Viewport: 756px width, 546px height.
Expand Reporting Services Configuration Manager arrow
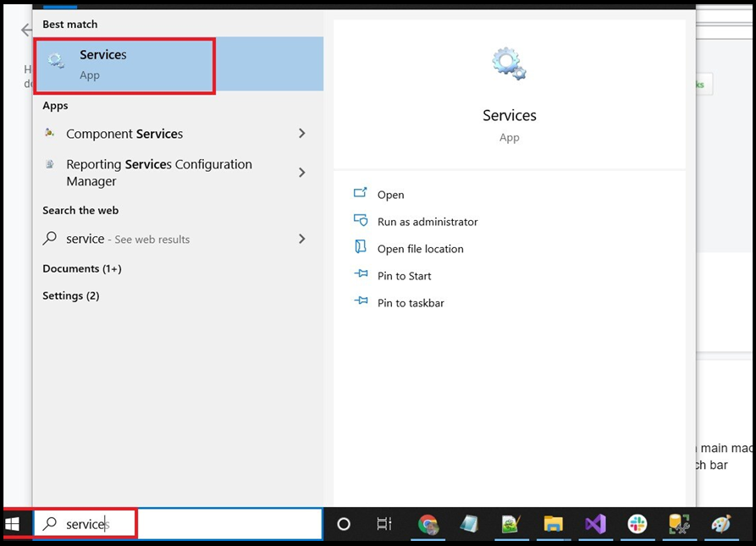(302, 173)
